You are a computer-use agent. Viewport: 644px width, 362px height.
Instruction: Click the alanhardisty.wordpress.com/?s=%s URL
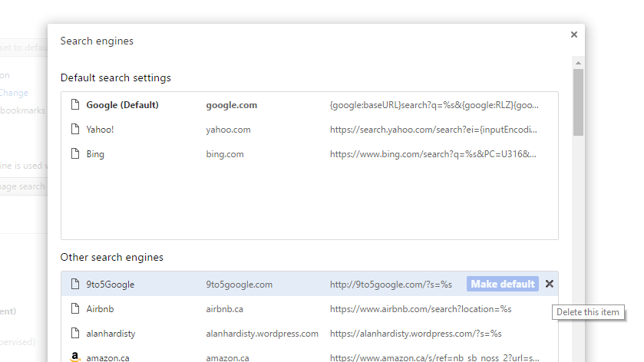point(415,334)
